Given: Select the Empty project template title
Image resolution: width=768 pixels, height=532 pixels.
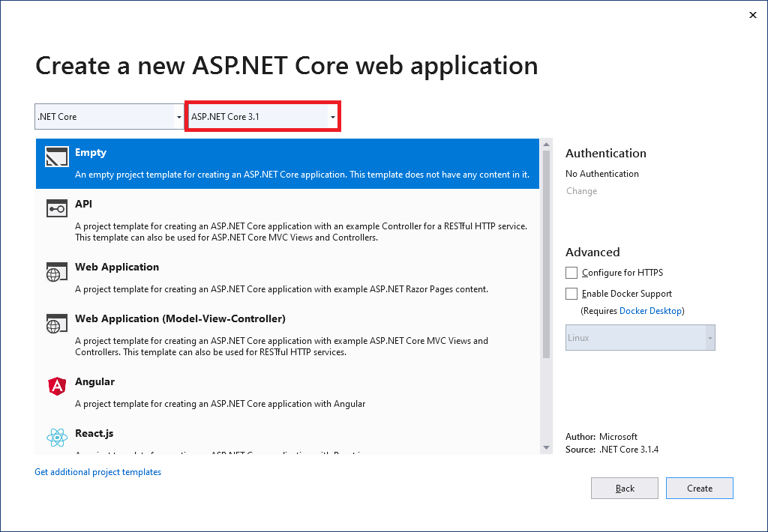Looking at the screenshot, I should tap(91, 152).
